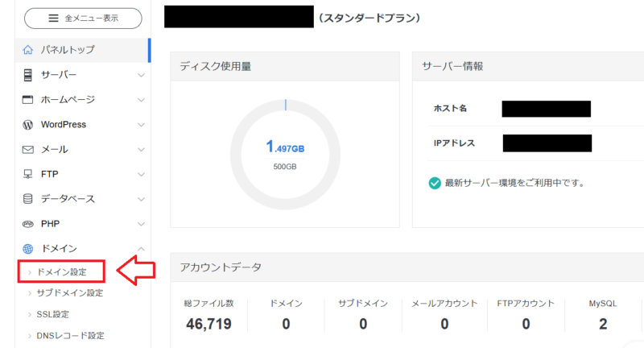Click the (スタンダードプラン) plan label
Viewport: 644px width, 348px height.
point(369,18)
